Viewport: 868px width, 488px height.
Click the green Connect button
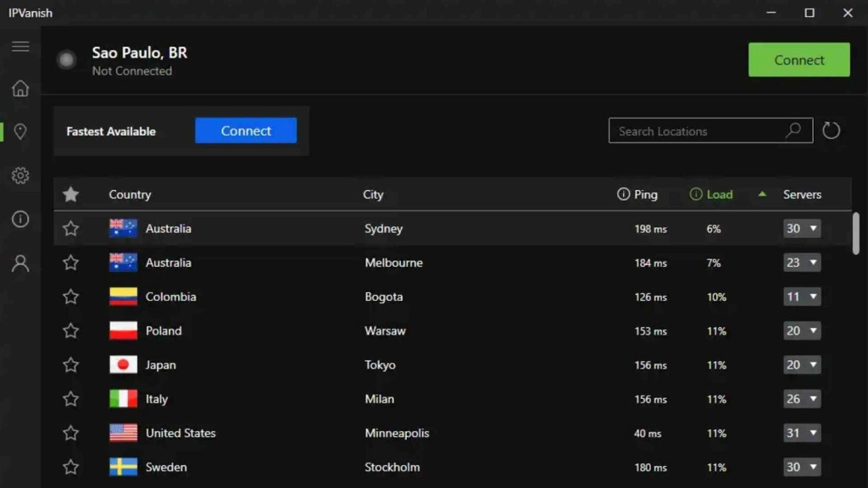798,60
